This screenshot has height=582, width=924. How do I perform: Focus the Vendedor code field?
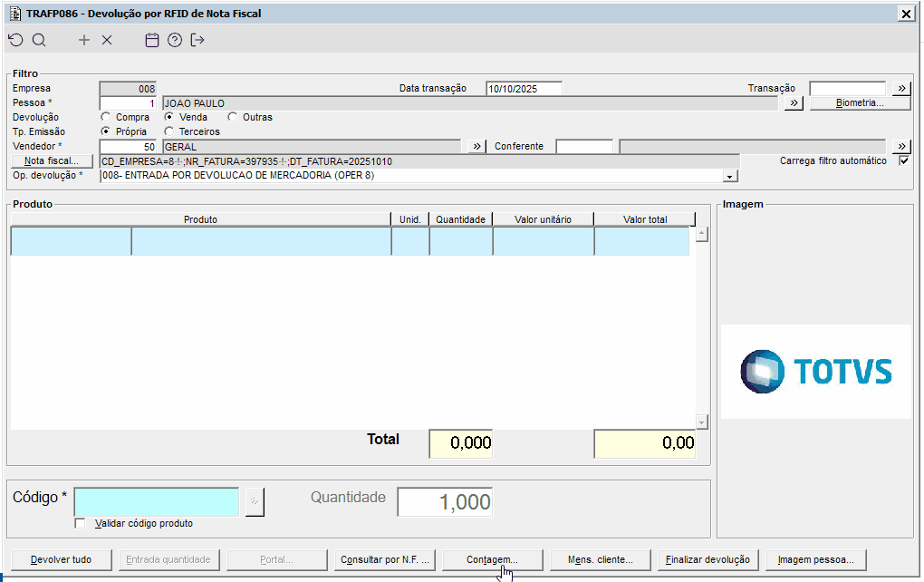point(128,146)
